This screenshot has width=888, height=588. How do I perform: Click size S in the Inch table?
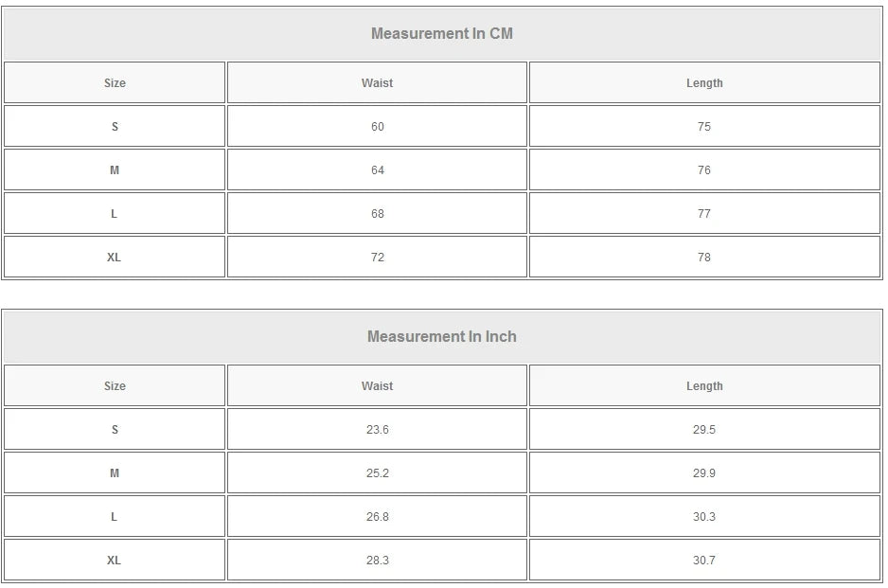[x=115, y=430]
